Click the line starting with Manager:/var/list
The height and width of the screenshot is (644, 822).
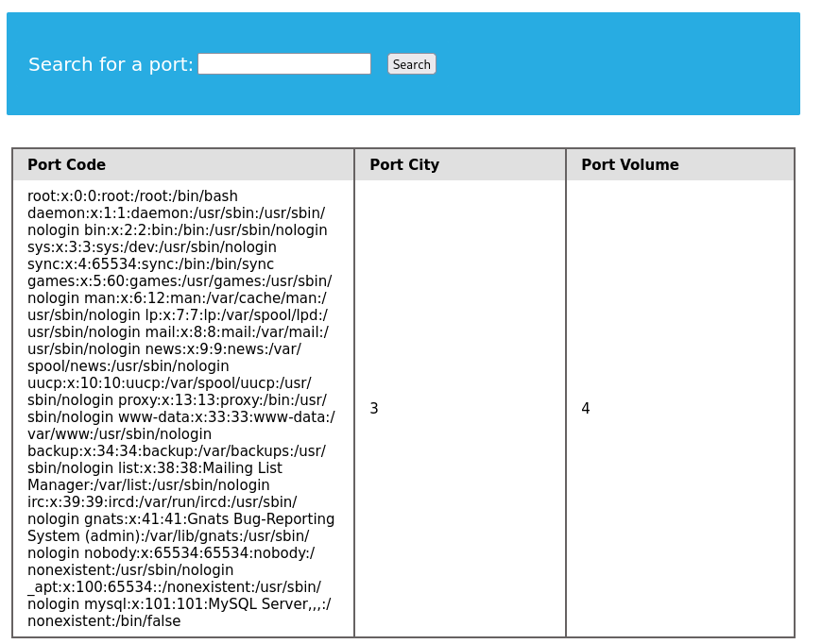point(148,485)
